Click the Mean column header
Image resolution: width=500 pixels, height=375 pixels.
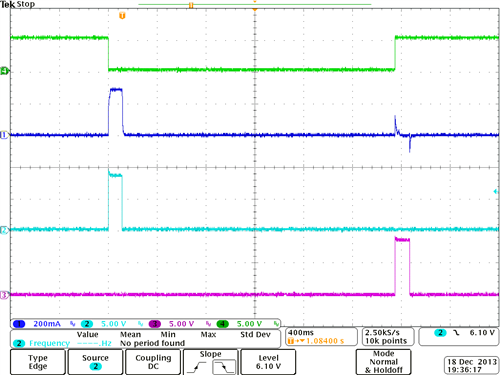click(x=130, y=335)
